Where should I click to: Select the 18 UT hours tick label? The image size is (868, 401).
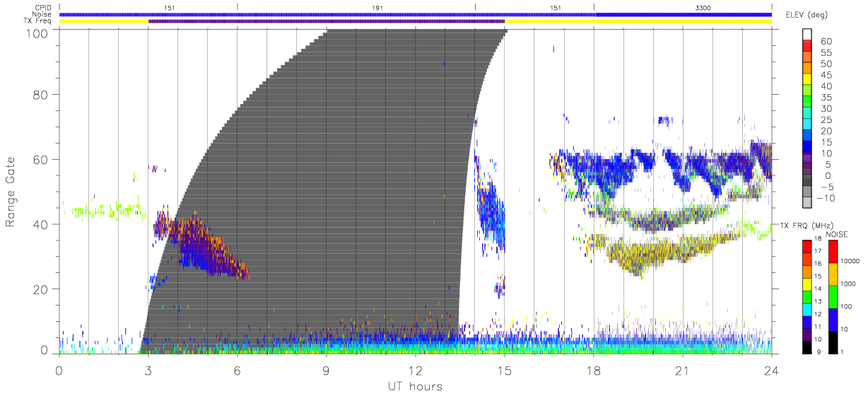pyautogui.click(x=594, y=371)
